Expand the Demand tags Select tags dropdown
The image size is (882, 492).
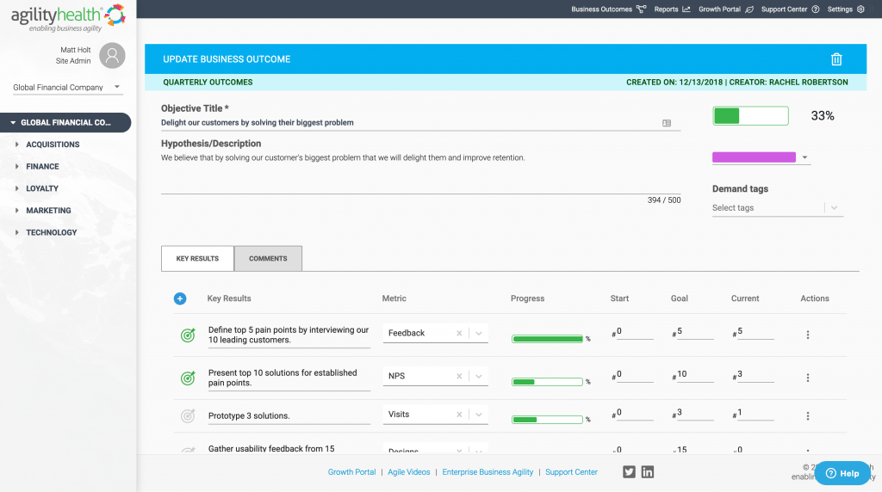834,208
